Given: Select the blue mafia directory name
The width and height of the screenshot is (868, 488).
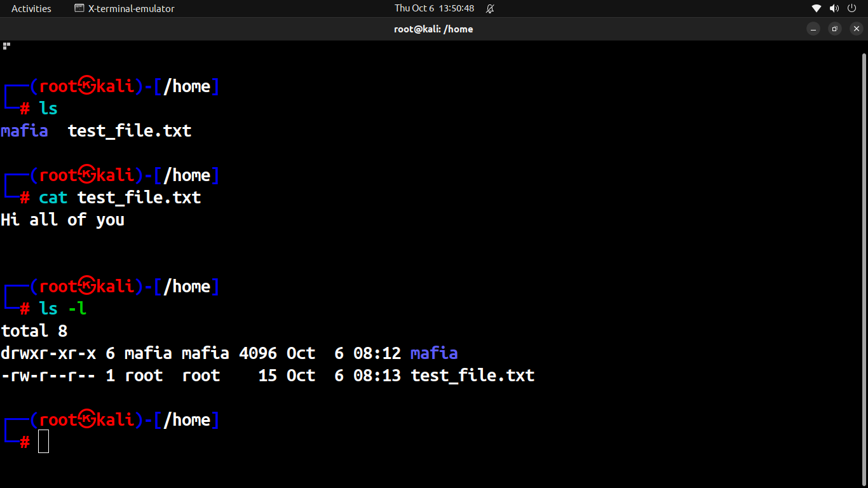Looking at the screenshot, I should (24, 130).
